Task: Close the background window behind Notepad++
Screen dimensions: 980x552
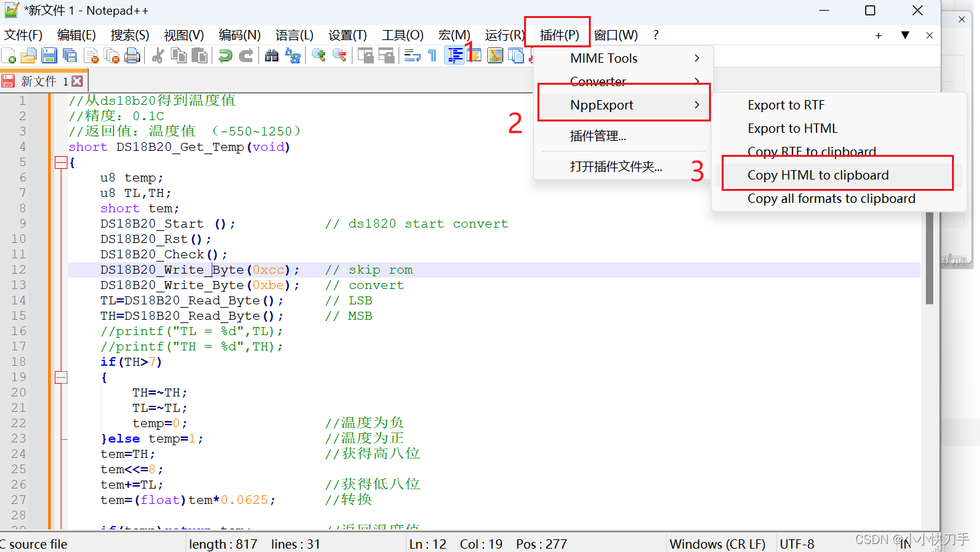Action: [x=961, y=19]
